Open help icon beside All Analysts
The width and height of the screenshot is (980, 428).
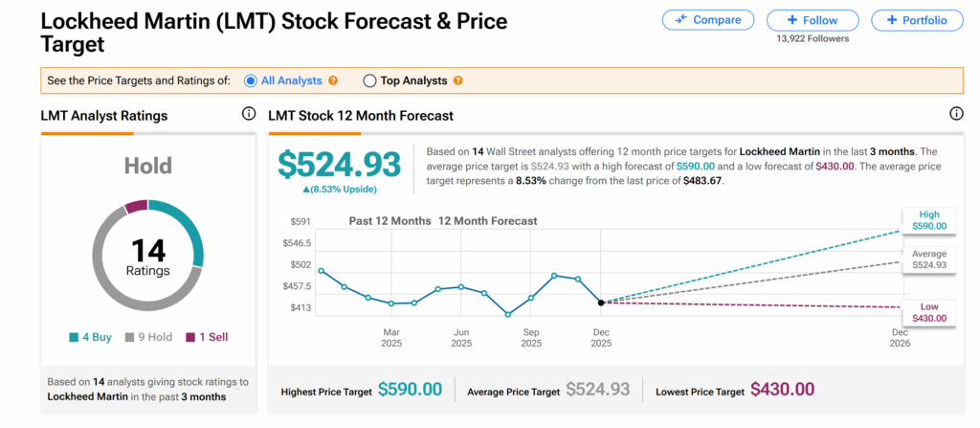[x=333, y=81]
